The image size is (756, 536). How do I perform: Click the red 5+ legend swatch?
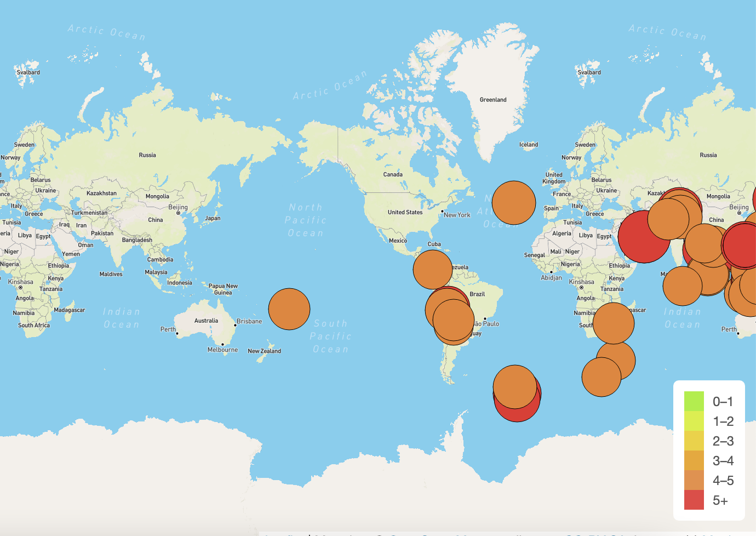[x=694, y=500]
